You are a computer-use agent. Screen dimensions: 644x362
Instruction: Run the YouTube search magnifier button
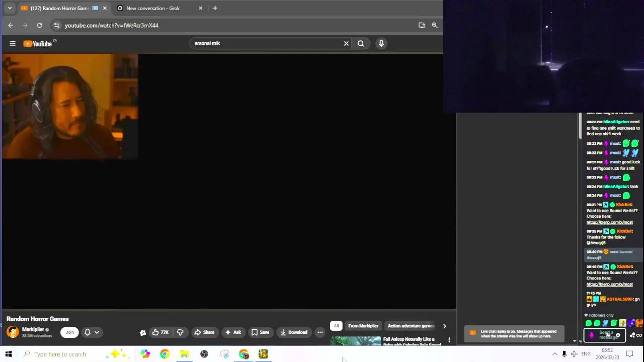point(361,43)
